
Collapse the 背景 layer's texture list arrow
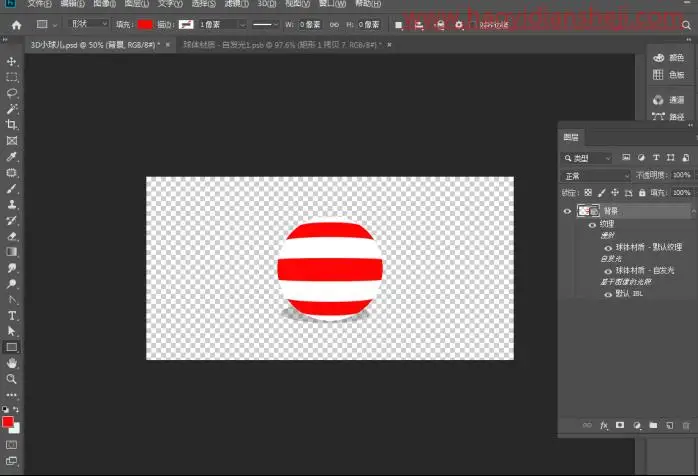coord(693,211)
